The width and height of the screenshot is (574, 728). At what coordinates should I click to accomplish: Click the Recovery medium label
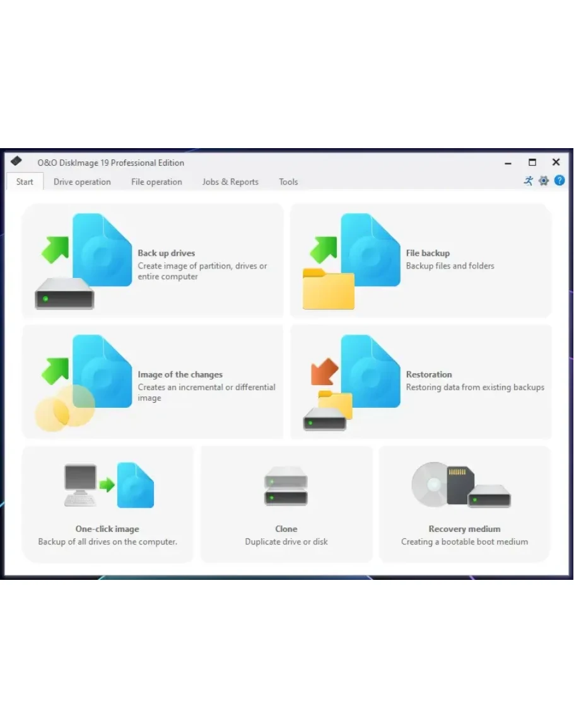coord(464,529)
